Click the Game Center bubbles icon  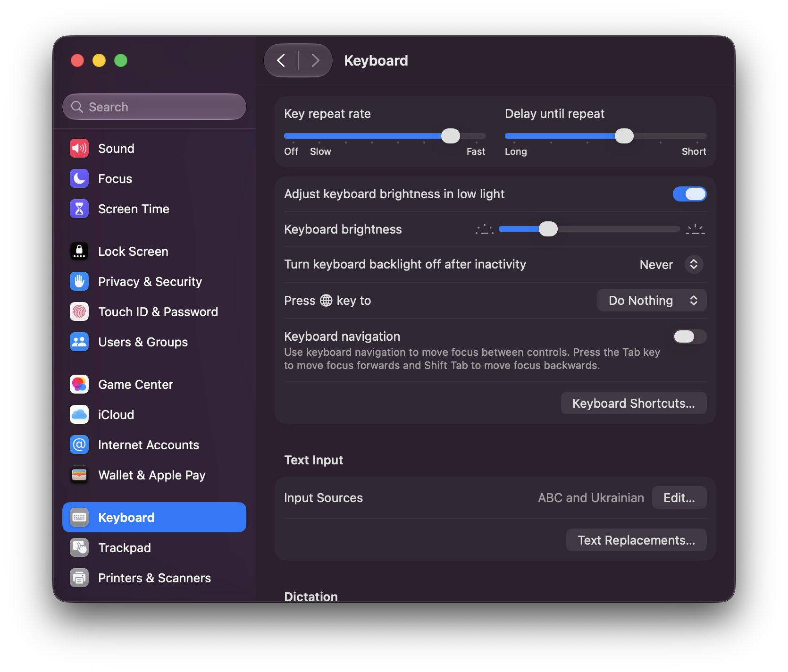pyautogui.click(x=79, y=384)
